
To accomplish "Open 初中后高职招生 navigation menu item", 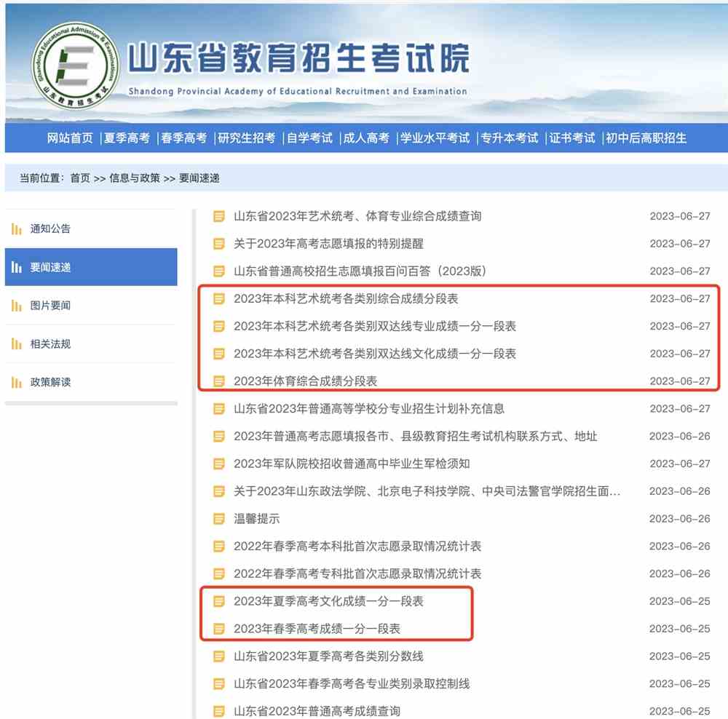I will coord(646,138).
